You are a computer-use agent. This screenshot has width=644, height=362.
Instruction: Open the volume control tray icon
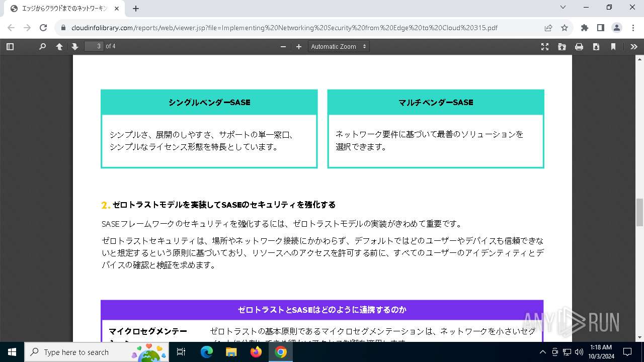pos(579,352)
